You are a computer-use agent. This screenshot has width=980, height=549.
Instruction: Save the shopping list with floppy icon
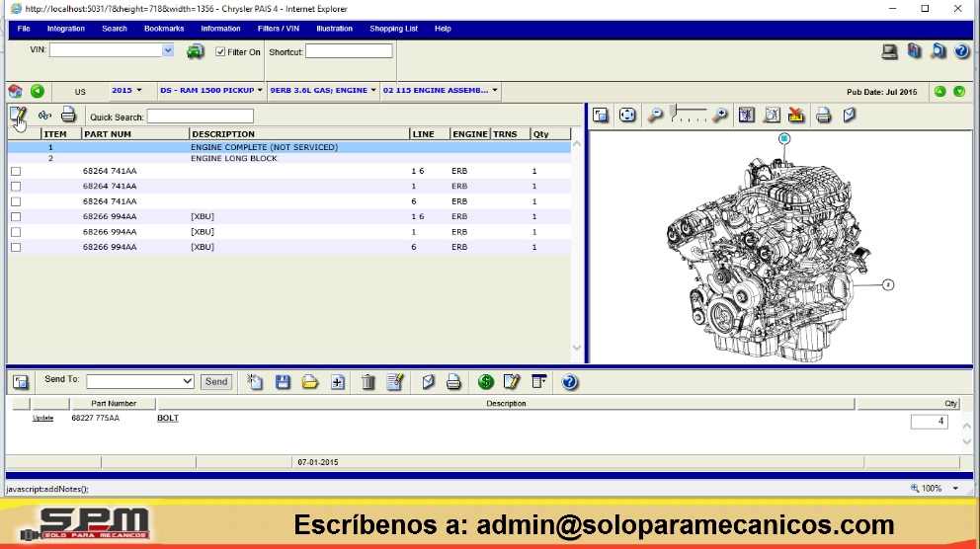click(283, 381)
